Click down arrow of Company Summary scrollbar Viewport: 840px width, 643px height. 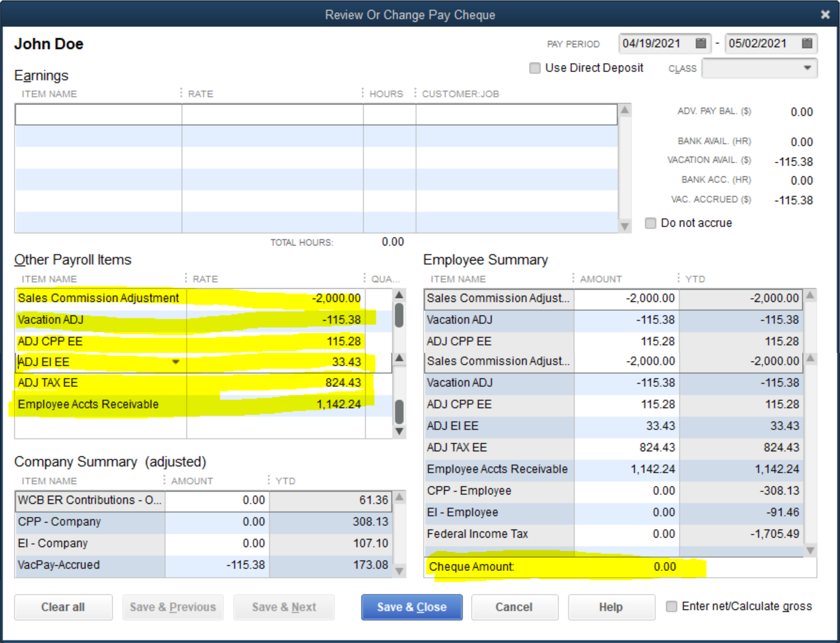point(399,571)
